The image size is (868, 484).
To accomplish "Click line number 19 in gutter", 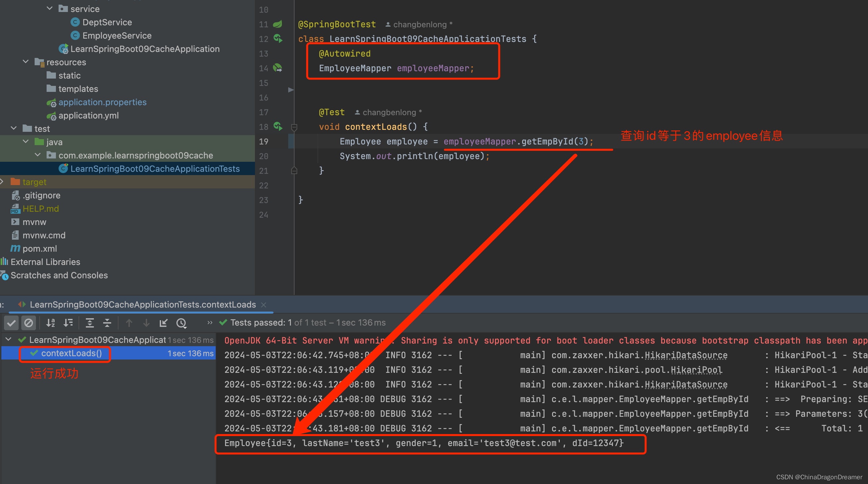I will click(264, 141).
